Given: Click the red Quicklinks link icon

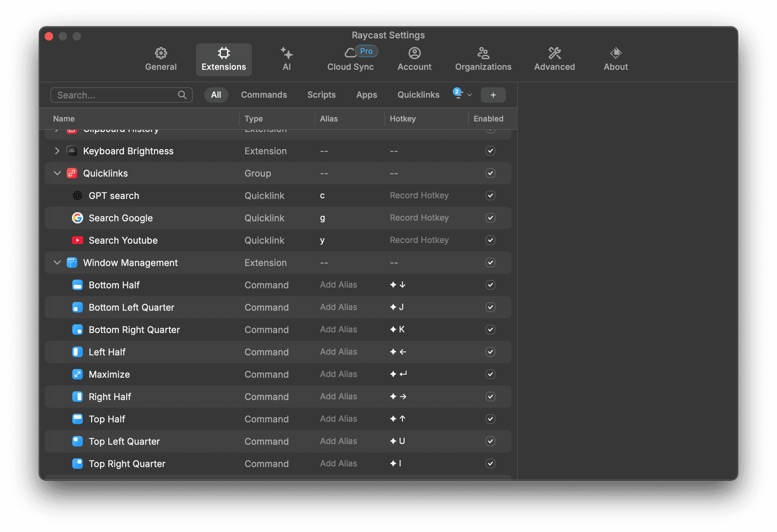Looking at the screenshot, I should (x=72, y=173).
